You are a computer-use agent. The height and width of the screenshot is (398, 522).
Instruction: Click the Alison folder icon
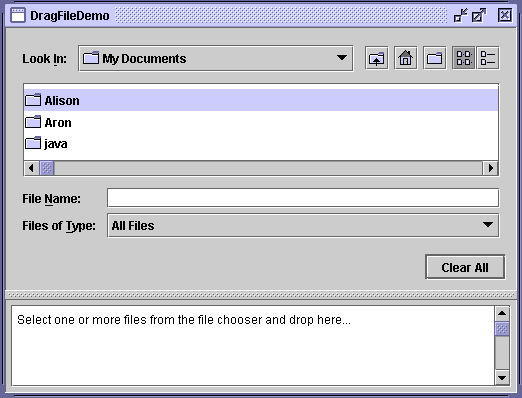point(33,100)
